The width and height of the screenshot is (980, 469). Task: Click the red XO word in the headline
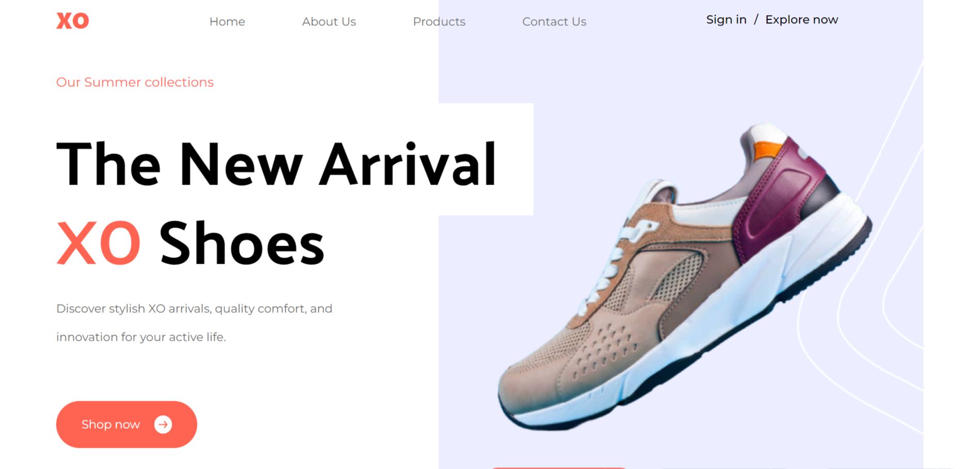[98, 243]
